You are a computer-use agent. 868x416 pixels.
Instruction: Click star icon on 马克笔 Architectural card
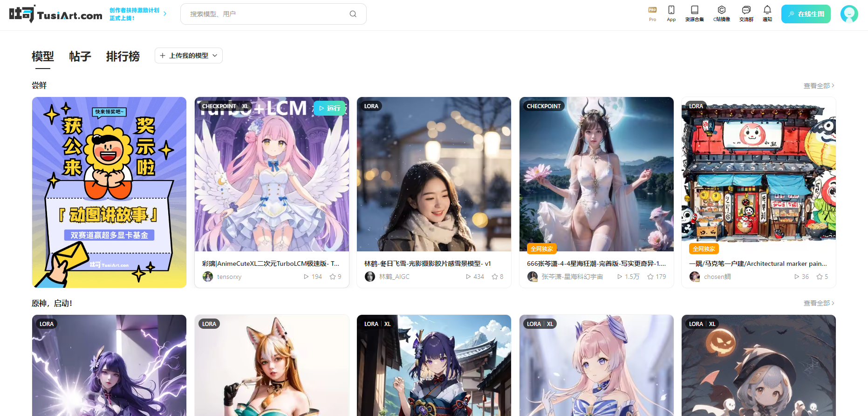tap(820, 277)
